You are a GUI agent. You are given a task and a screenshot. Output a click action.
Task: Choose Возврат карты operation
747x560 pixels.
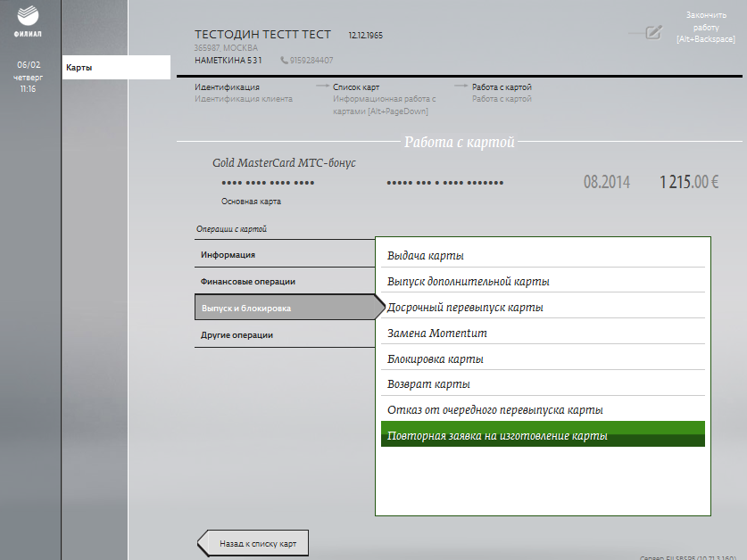click(x=543, y=383)
